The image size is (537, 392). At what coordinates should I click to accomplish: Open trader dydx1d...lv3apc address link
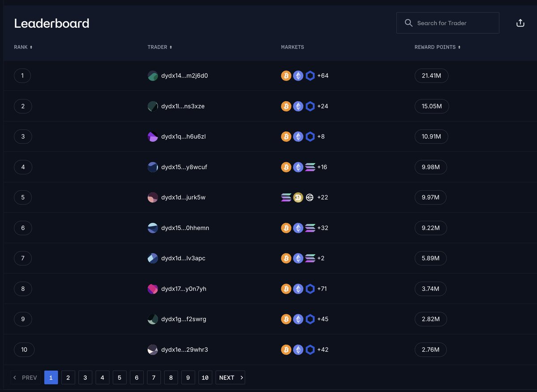(183, 258)
